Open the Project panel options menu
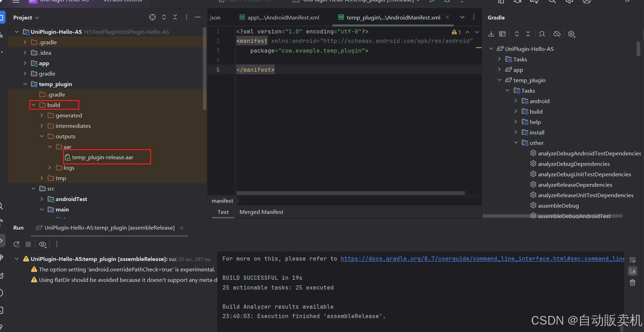Viewport: 644px width, 332px height. coord(187,17)
